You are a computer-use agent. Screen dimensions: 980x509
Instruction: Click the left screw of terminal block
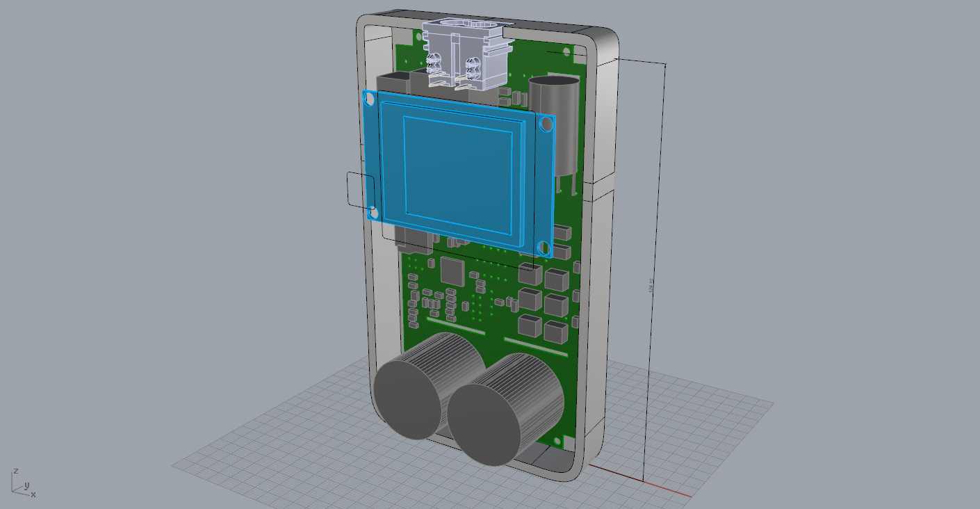435,67
